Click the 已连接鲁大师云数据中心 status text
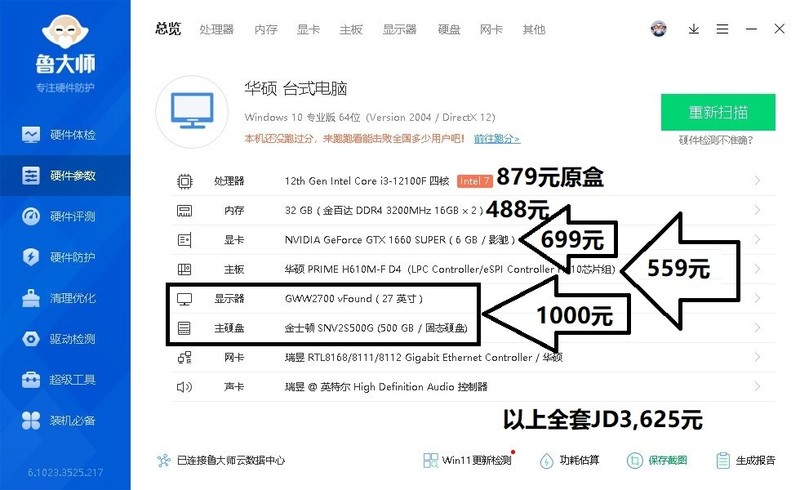 (x=231, y=460)
